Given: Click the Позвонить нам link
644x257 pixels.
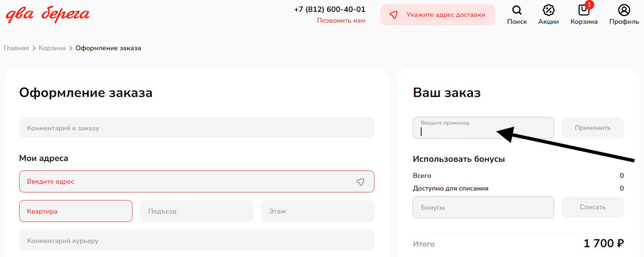Looking at the screenshot, I should pos(341,20).
